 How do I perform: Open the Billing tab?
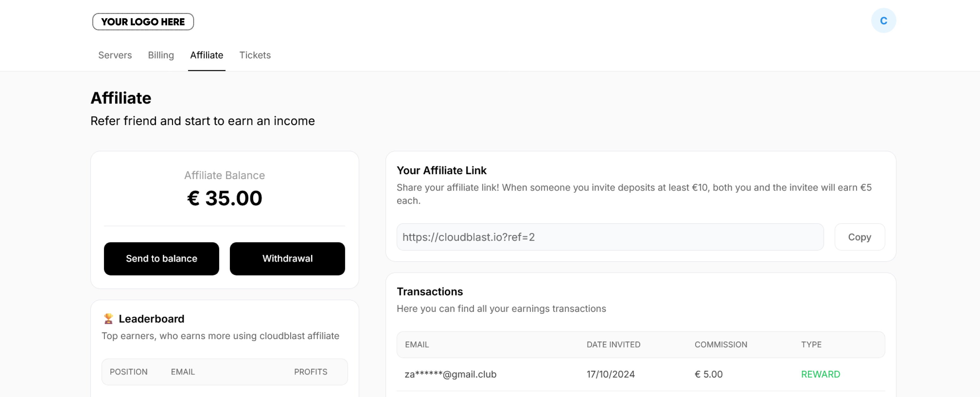click(x=161, y=55)
